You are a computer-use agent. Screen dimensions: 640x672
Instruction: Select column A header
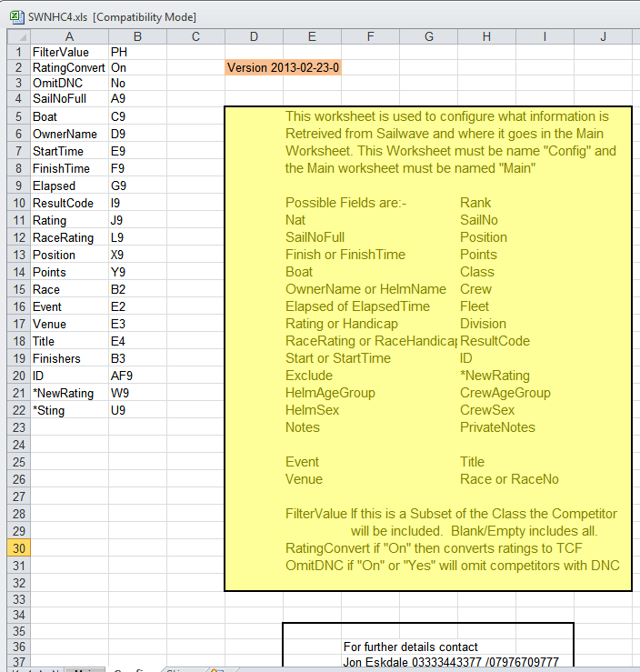[x=69, y=37]
